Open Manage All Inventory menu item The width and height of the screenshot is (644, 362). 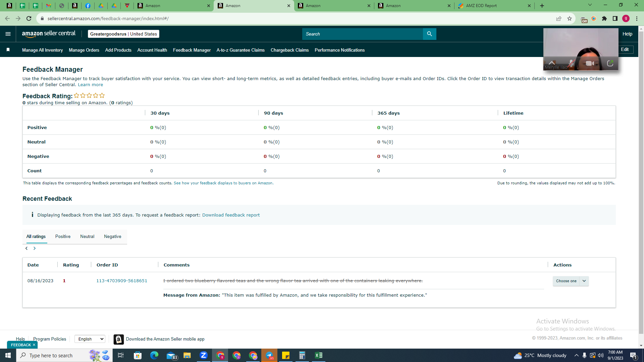42,50
